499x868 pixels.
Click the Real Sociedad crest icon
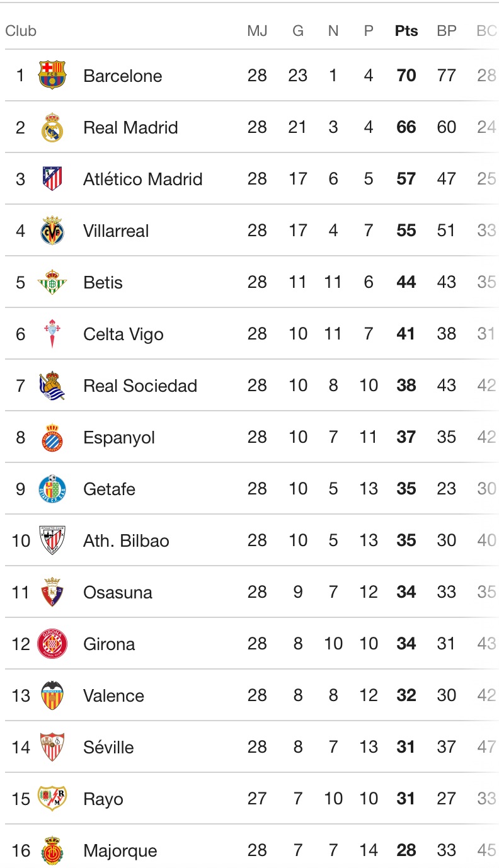coord(52,385)
